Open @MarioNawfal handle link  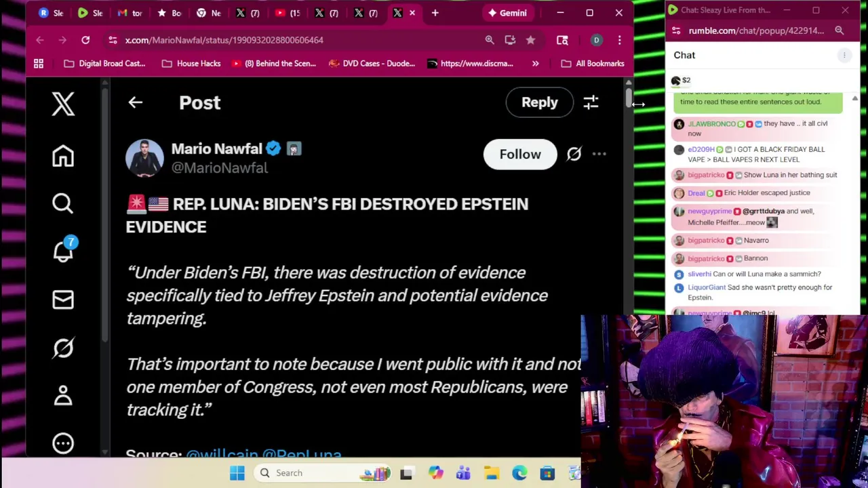click(220, 167)
